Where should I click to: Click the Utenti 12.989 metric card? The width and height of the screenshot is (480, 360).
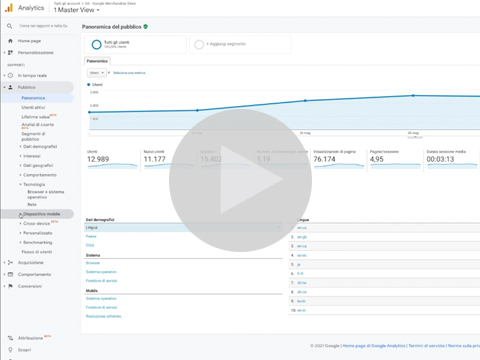(x=112, y=160)
